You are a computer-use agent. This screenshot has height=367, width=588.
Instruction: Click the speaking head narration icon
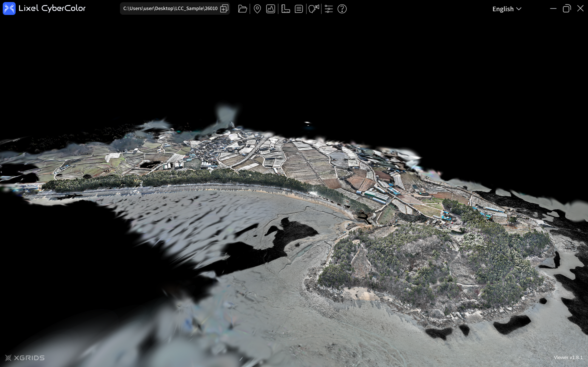click(314, 9)
